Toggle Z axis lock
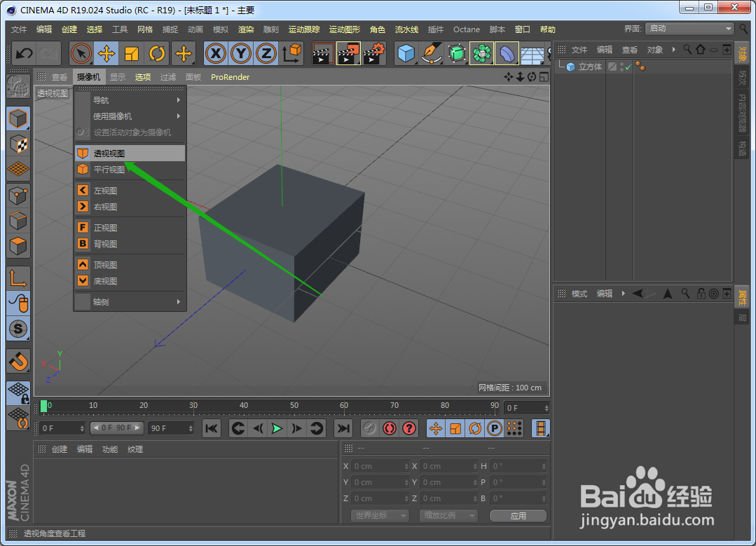756x546 pixels. coord(266,53)
